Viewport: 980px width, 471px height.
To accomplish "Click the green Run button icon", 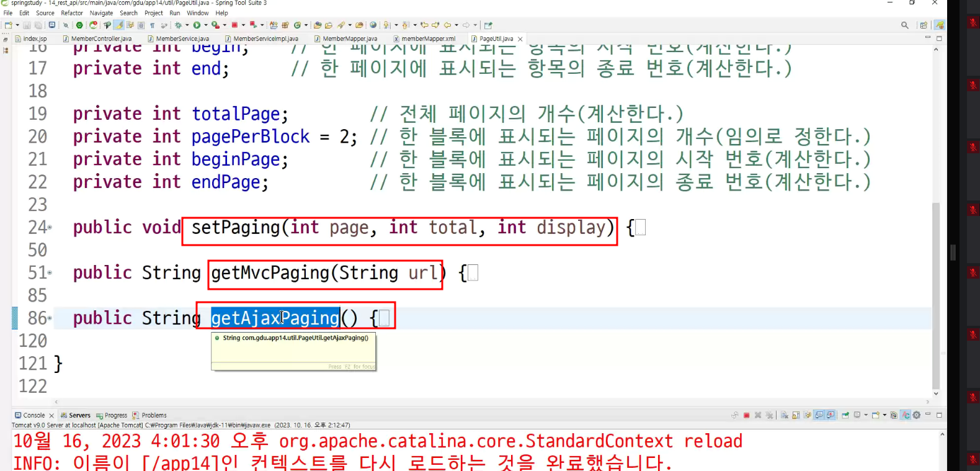I will pos(197,25).
